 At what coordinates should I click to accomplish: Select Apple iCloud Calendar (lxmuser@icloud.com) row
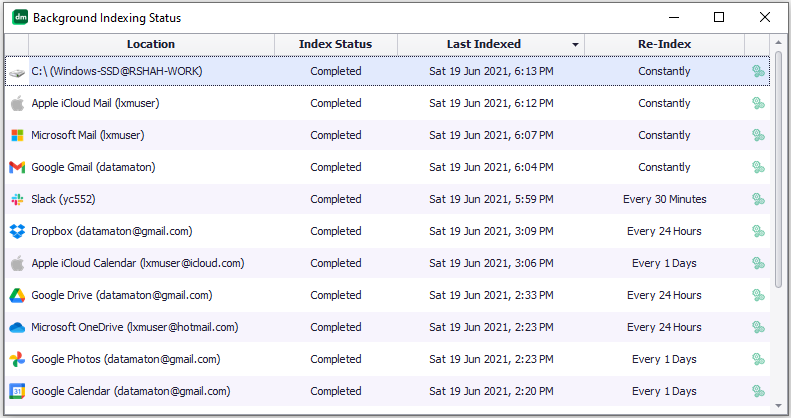point(387,263)
